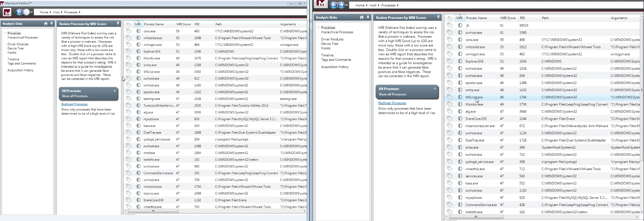Click the MRI column header in left table
Screen dimensions: 644x221
137,24
